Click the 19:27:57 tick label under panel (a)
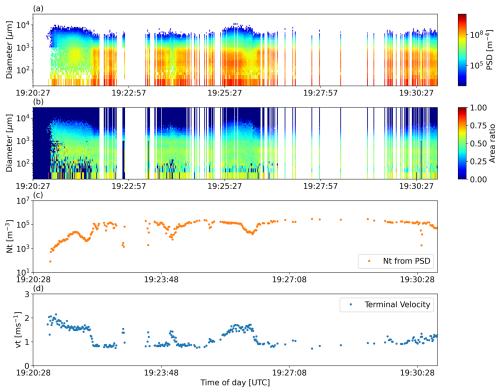Screen dimensions: 500x392 320,93
